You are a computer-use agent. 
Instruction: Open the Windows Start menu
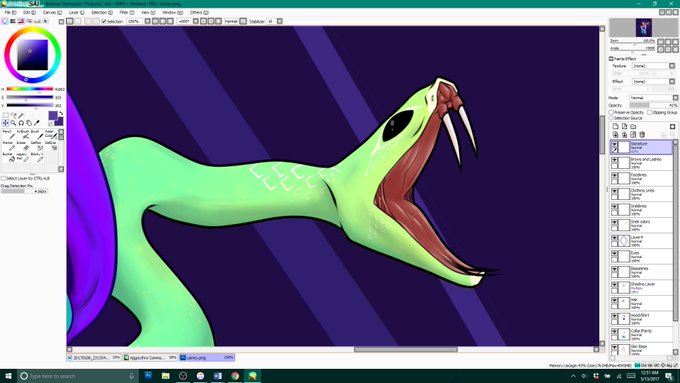[8, 376]
